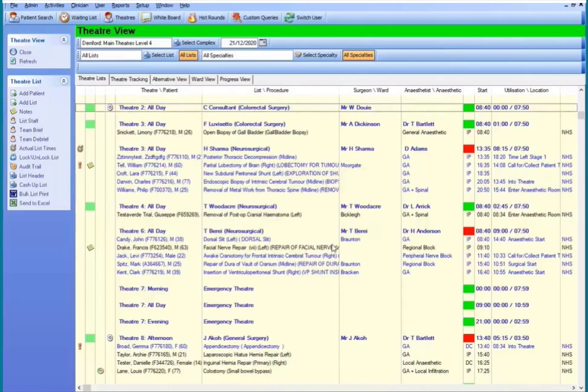
Task: Open List Header option
Action: [27, 176]
